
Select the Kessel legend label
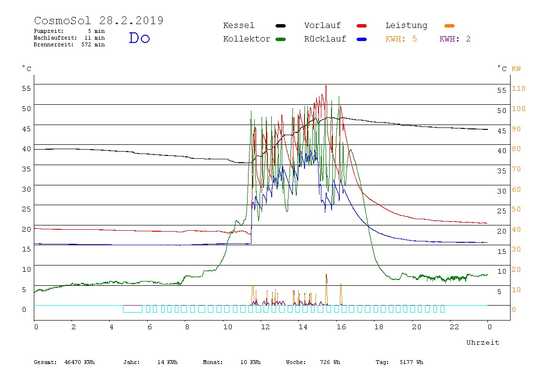239,26
